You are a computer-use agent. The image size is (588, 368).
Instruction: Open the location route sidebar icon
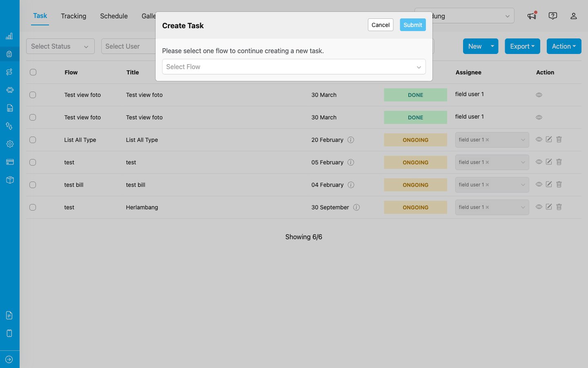(x=9, y=126)
